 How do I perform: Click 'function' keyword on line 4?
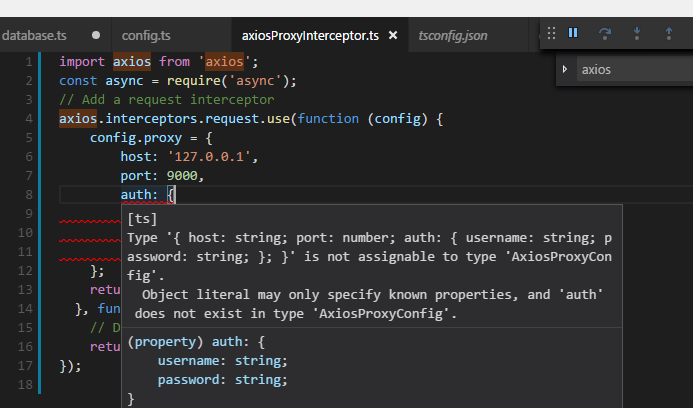(328, 119)
